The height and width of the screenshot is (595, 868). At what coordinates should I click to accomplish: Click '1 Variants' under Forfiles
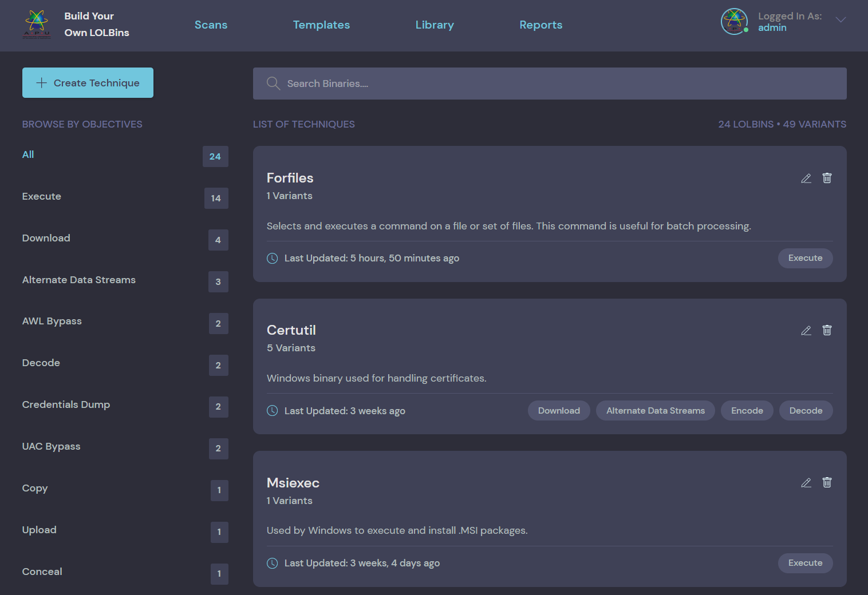coord(290,196)
